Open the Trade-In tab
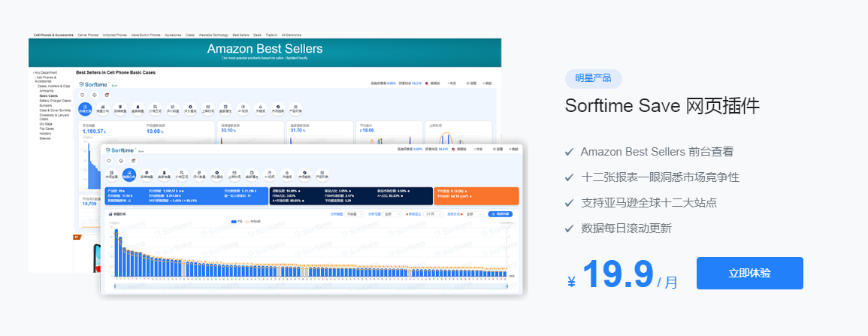Screen dimensions: 868x336 [271, 35]
